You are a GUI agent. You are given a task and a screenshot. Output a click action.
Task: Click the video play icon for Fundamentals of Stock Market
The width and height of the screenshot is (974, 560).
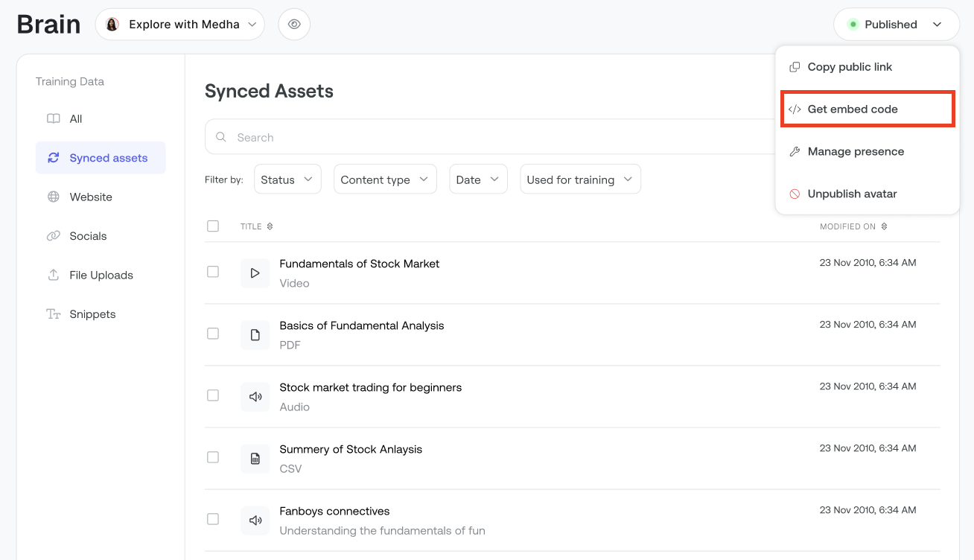255,273
